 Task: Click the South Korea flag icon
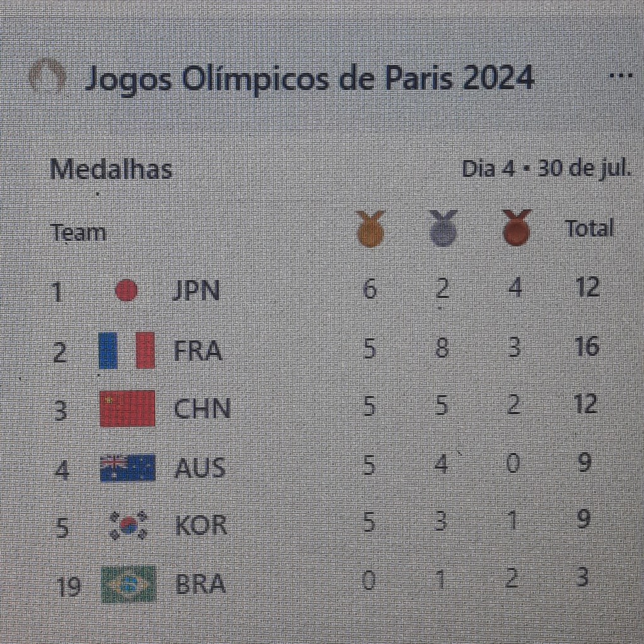(x=128, y=525)
